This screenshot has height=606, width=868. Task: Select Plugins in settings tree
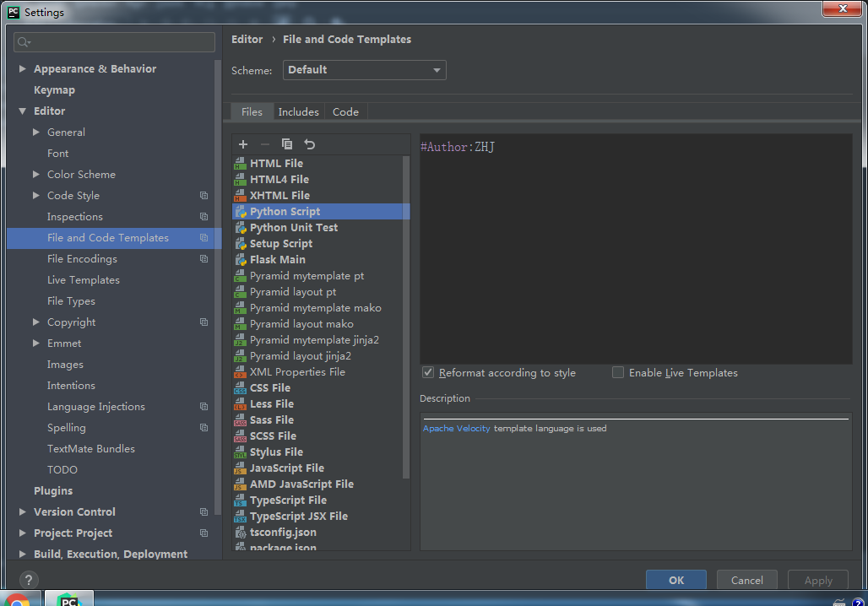53,491
